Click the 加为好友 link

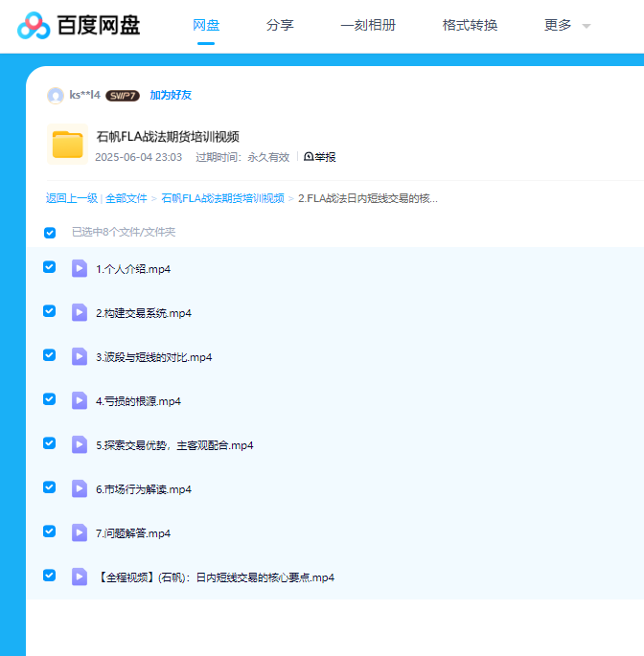(171, 96)
